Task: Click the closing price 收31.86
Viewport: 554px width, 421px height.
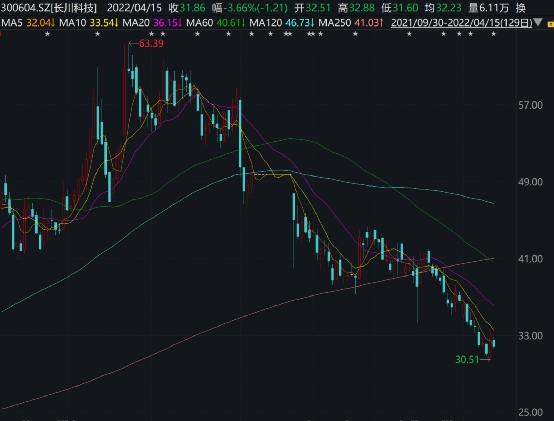Action: pos(187,8)
